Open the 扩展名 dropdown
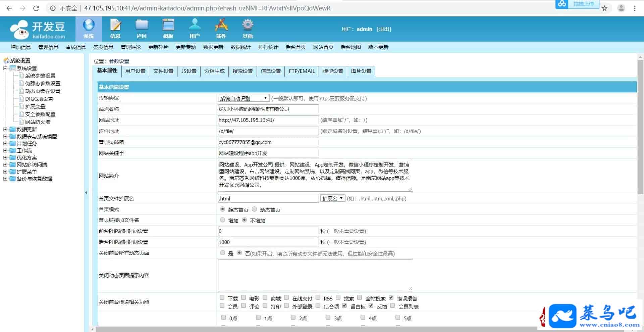This screenshot has height=332, width=644. [x=332, y=198]
